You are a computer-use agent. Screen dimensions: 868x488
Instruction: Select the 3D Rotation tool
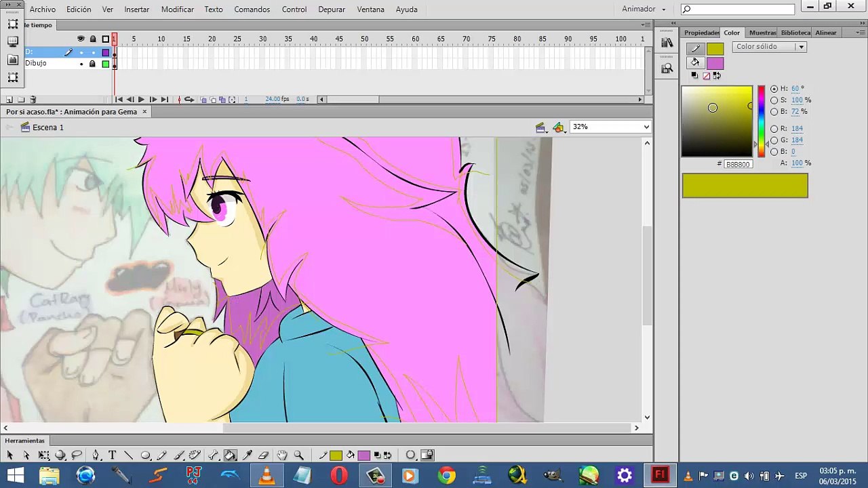coord(60,455)
